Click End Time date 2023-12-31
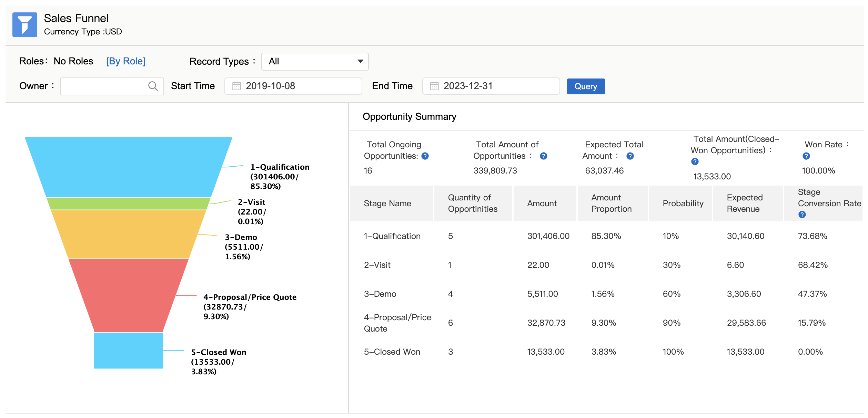The width and height of the screenshot is (868, 418). click(x=468, y=86)
